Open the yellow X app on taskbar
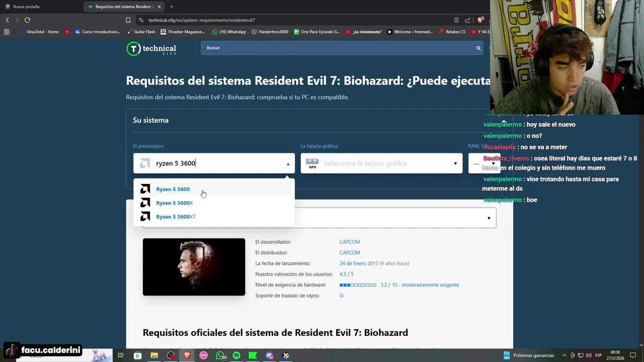The height and width of the screenshot is (362, 644). [x=286, y=355]
